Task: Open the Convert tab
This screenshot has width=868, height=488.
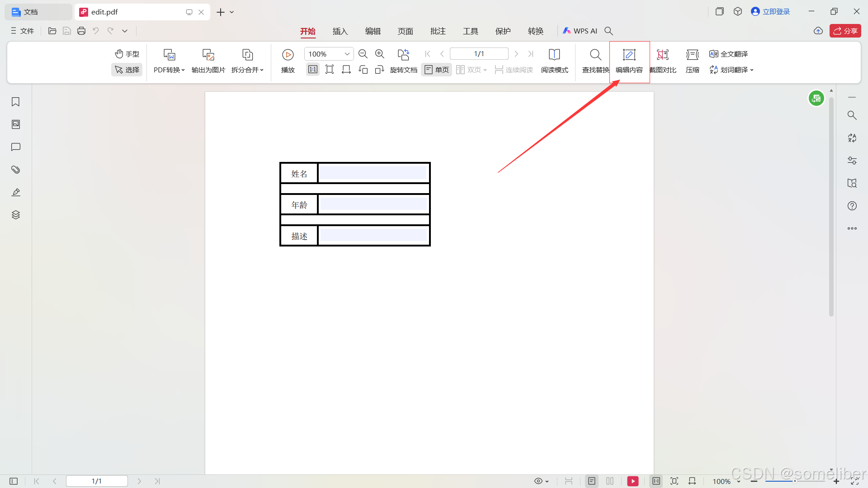Action: (x=535, y=31)
